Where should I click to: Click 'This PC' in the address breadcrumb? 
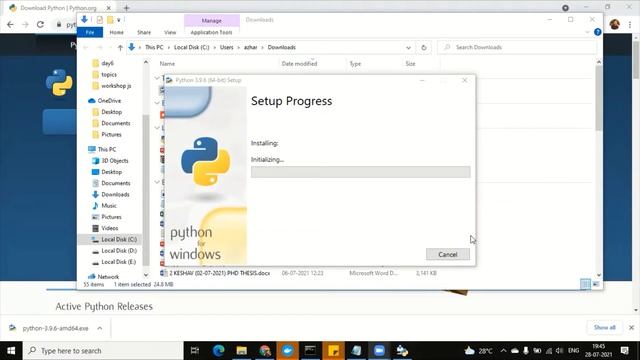(x=154, y=47)
